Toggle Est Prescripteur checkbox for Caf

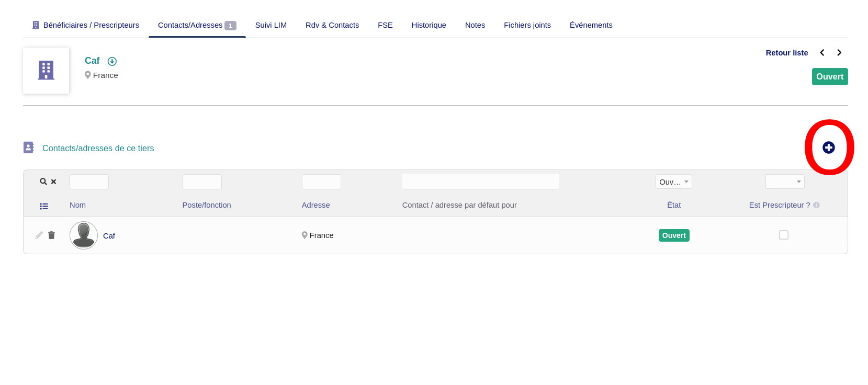tap(783, 235)
